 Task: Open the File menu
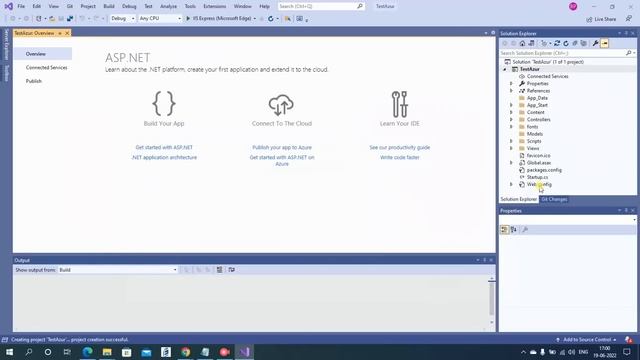tap(21, 7)
